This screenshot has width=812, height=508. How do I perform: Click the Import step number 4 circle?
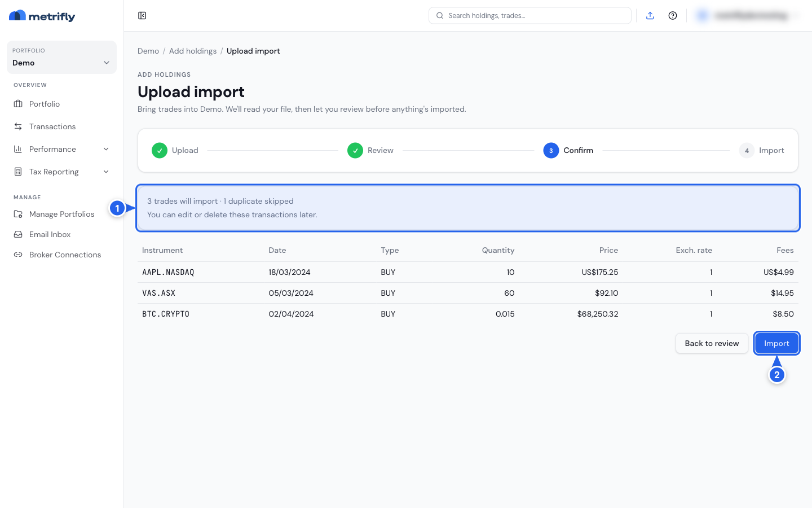click(747, 151)
